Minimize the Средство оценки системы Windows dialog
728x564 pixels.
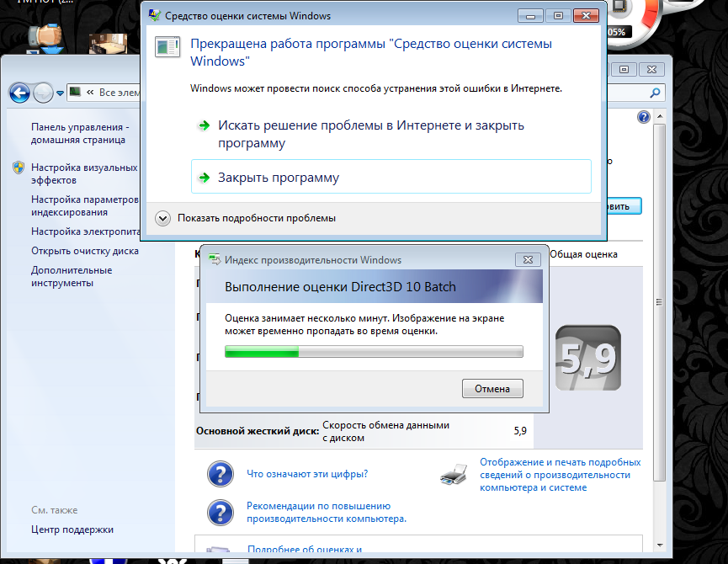point(531,16)
